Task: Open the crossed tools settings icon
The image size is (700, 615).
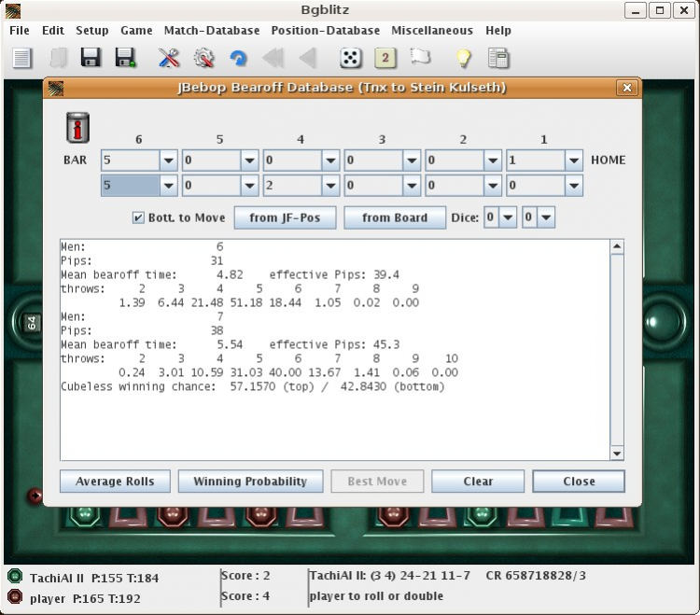Action: (x=169, y=58)
